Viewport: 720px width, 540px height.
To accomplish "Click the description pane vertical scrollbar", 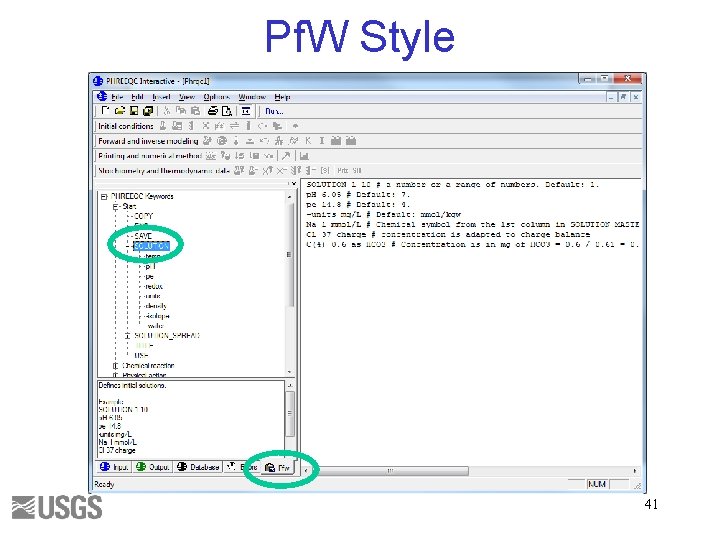I will [x=290, y=413].
